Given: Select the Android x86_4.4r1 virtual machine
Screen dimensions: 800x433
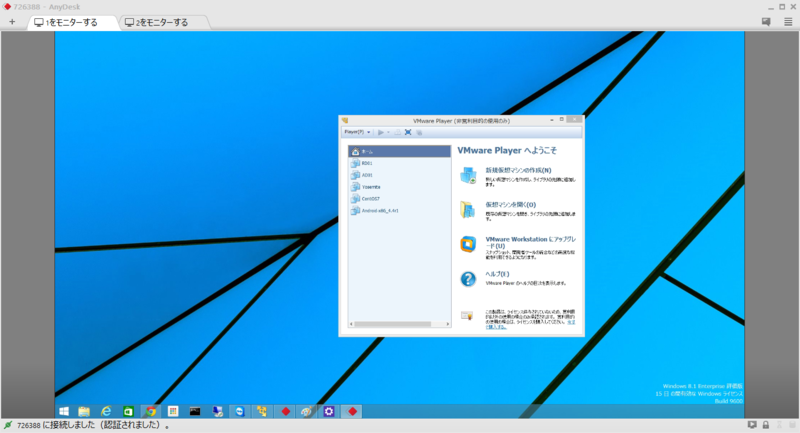Looking at the screenshot, I should pyautogui.click(x=399, y=210).
